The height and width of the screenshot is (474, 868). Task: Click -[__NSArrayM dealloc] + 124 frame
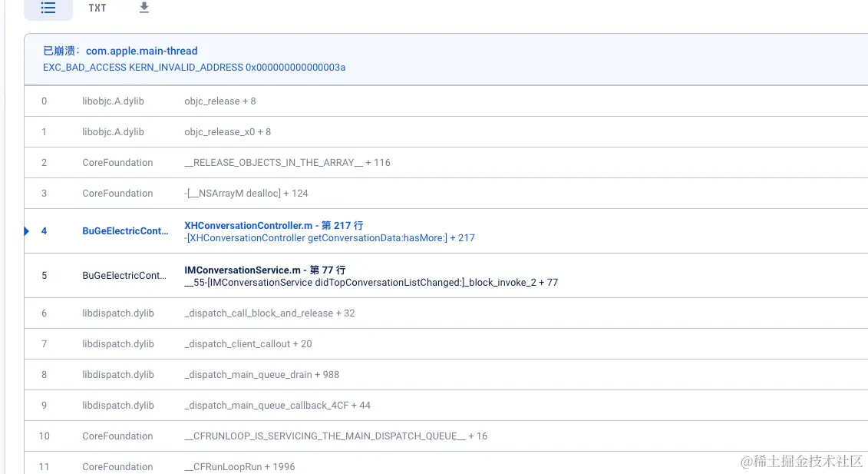(x=246, y=194)
